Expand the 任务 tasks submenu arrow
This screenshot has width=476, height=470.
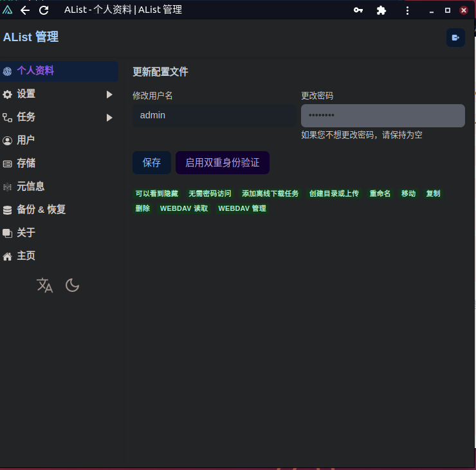109,118
